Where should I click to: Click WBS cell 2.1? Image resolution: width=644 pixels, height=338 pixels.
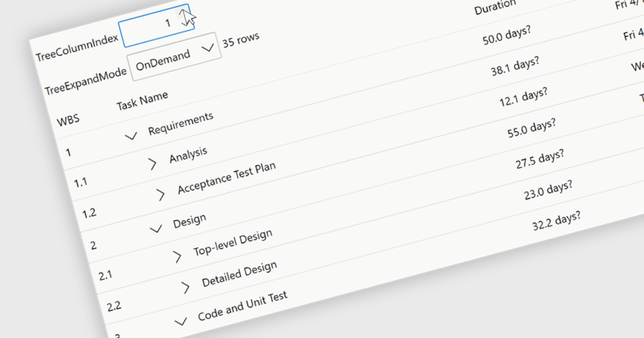tap(106, 276)
